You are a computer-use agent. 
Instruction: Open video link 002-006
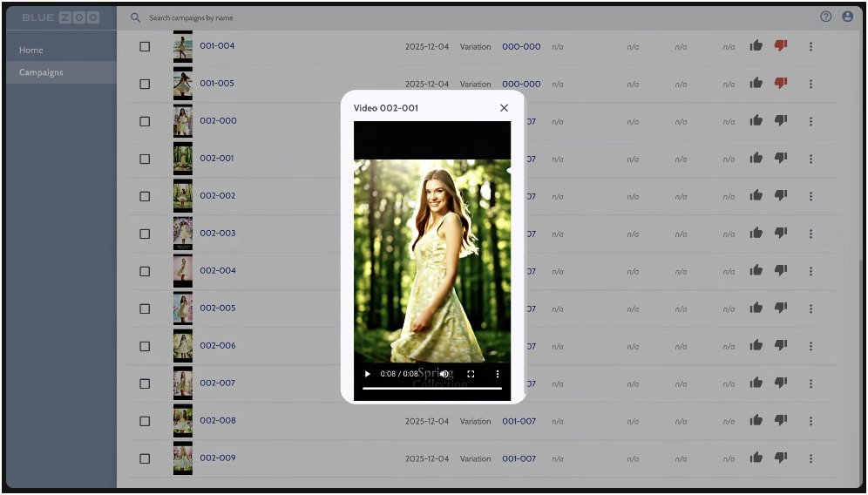click(218, 345)
